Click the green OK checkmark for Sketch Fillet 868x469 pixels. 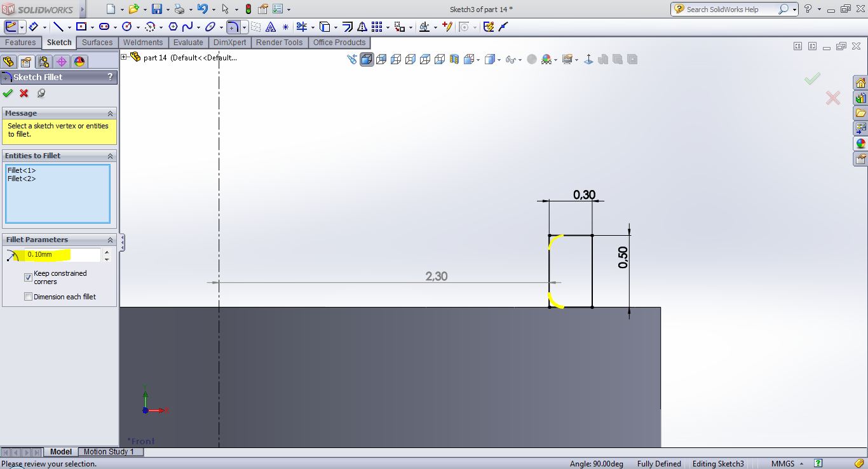8,93
